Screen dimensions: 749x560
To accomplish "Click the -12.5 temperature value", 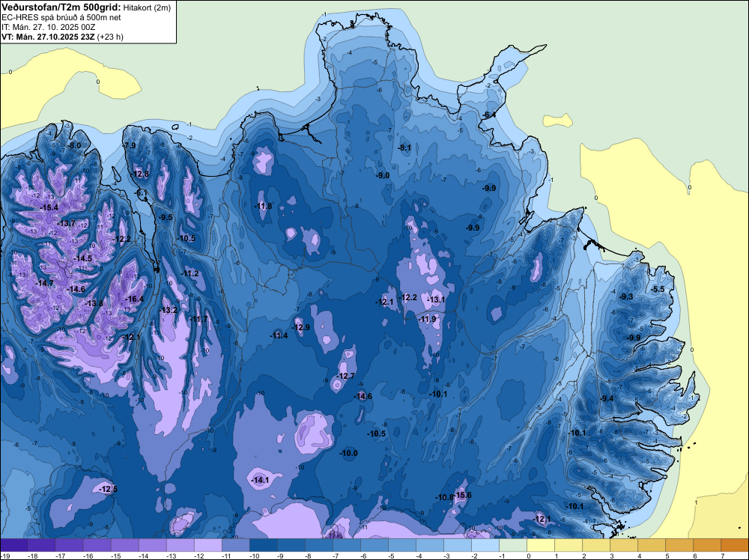I will pos(108,490).
